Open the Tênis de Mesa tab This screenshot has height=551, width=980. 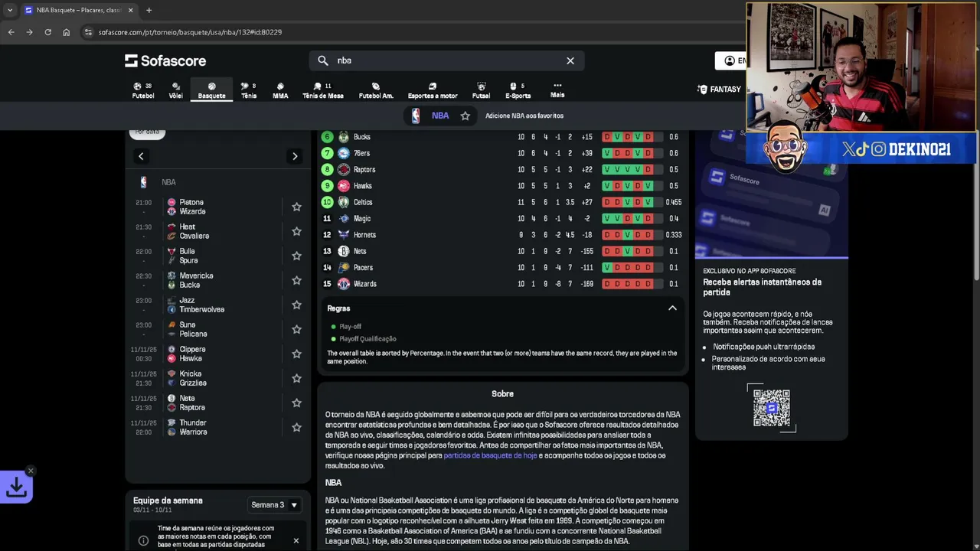pyautogui.click(x=323, y=90)
